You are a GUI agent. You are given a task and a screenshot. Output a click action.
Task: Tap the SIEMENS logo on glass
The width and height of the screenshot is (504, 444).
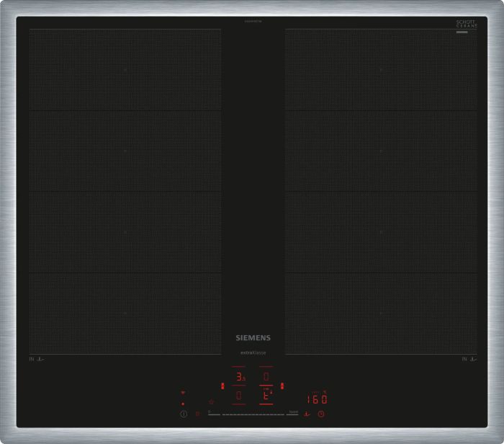click(253, 337)
